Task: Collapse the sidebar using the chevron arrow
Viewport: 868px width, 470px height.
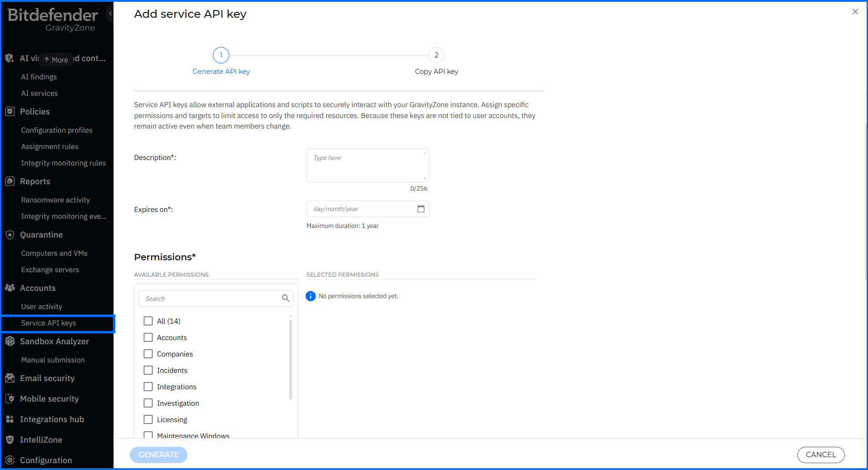Action: pyautogui.click(x=110, y=14)
